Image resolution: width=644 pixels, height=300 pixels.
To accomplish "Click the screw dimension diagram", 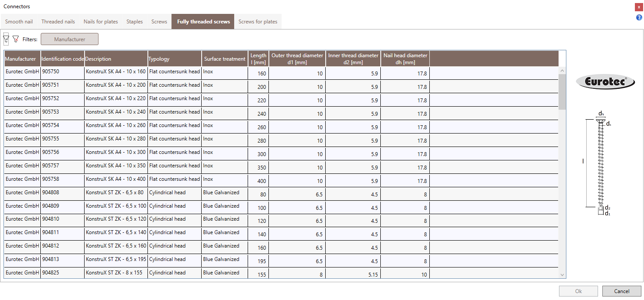I will click(599, 163).
